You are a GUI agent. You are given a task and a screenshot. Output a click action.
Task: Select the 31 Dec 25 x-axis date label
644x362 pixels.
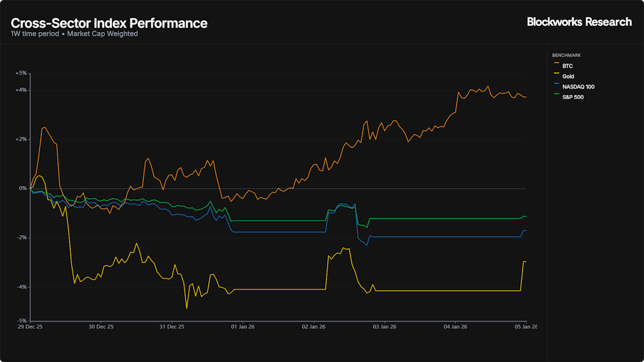[172, 327]
